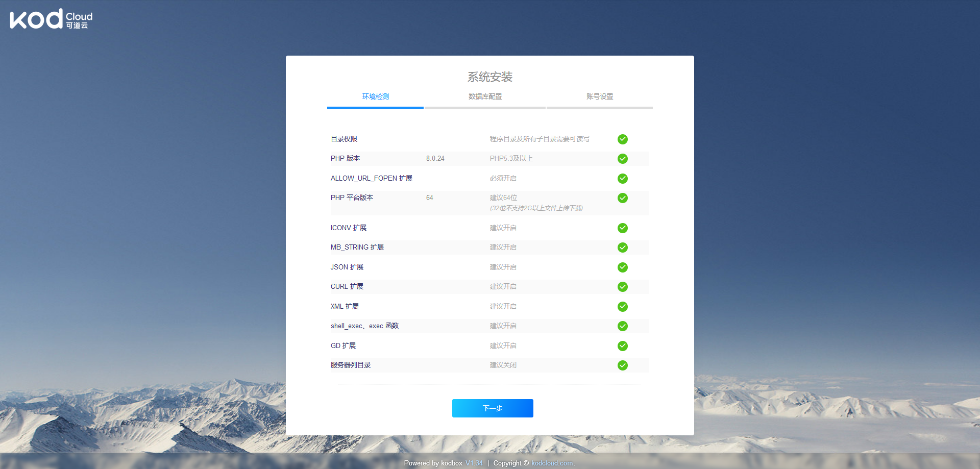Click the V1.34 version text in footer
Screen dimensions: 980x469
[x=474, y=463]
